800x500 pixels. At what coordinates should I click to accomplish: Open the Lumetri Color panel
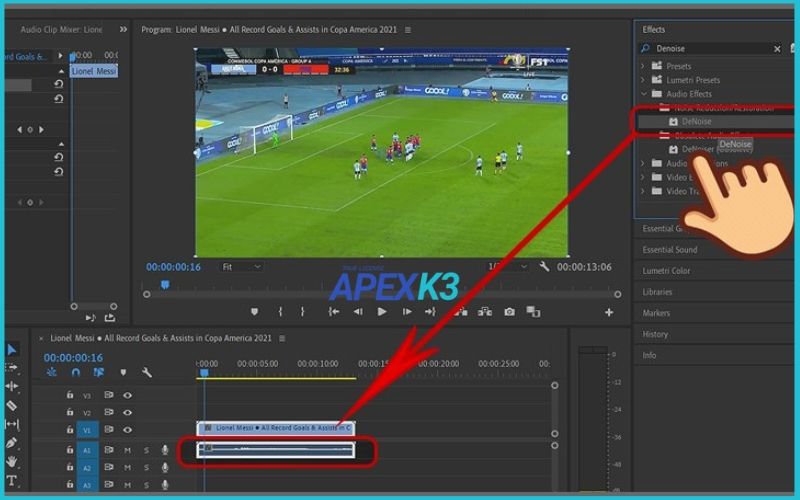click(666, 271)
